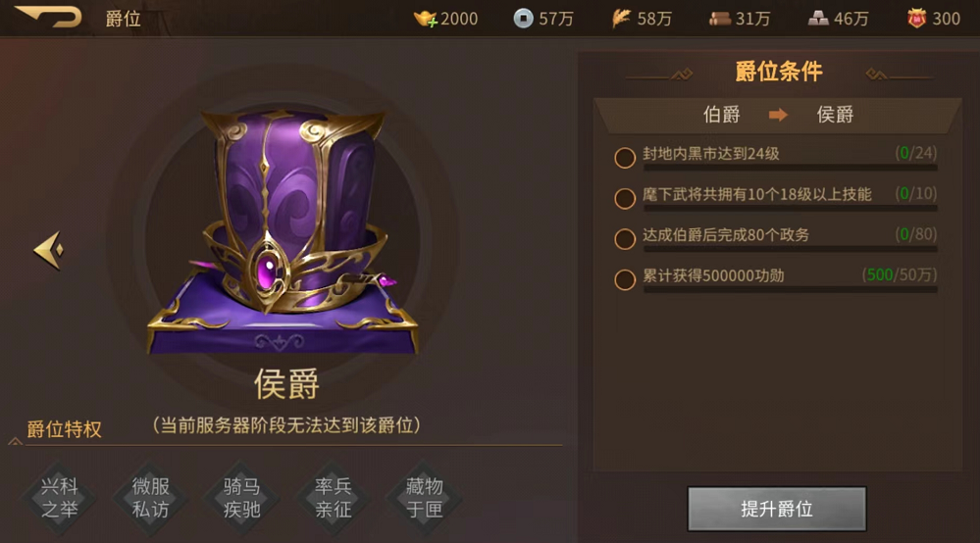Click the wheat food resource icon

pos(621,19)
